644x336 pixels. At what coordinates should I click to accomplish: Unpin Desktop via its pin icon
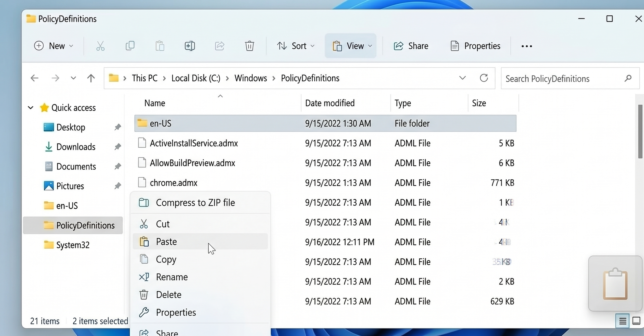tap(117, 127)
